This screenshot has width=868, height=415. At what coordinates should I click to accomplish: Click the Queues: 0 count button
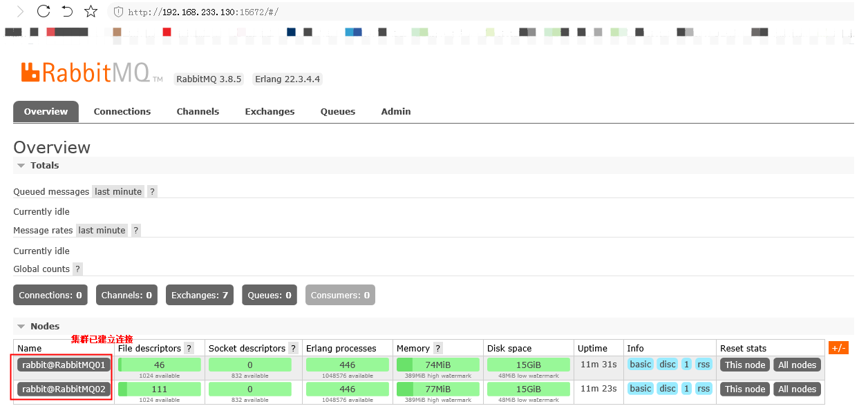tap(270, 296)
